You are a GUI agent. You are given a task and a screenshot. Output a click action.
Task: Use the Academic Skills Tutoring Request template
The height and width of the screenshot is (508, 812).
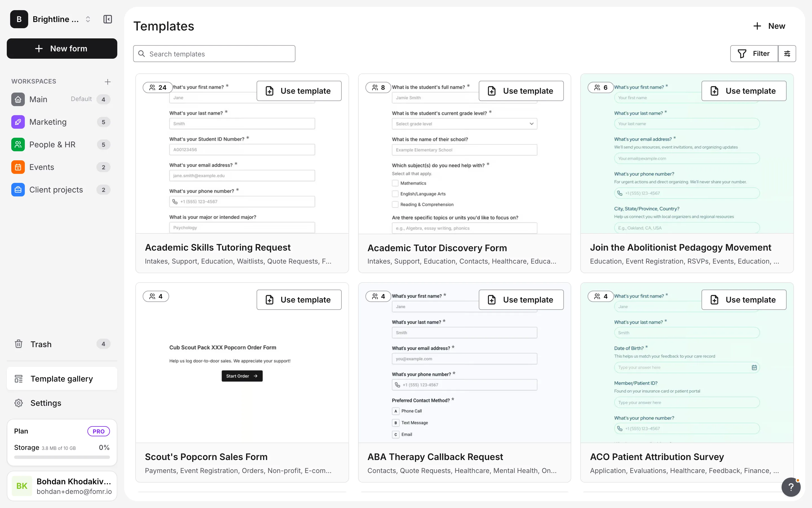click(x=299, y=91)
